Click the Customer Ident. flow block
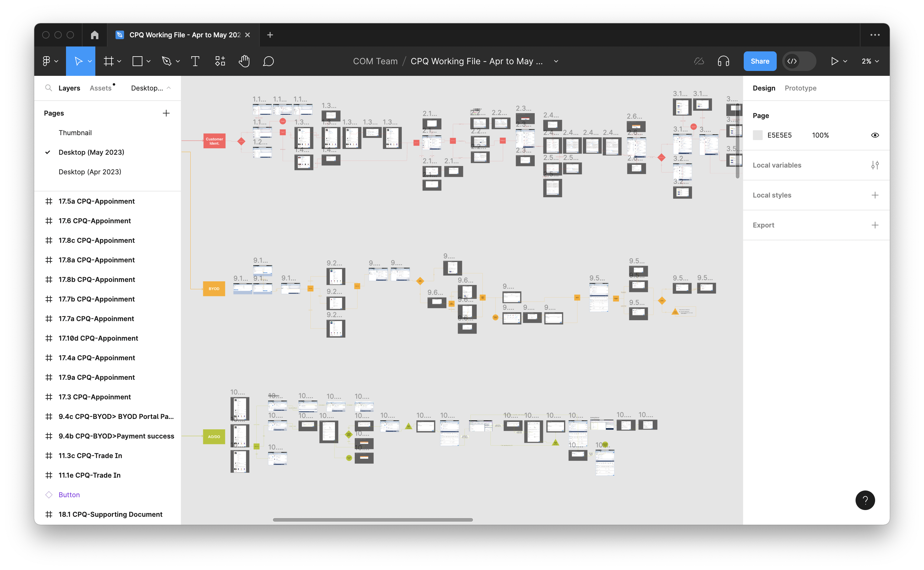Viewport: 924px width, 570px height. [214, 141]
